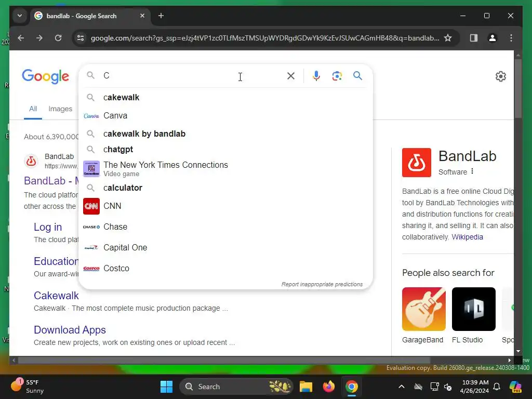Open the Chrome profile avatar icon
Screen dimensions: 532x399
pos(493,37)
